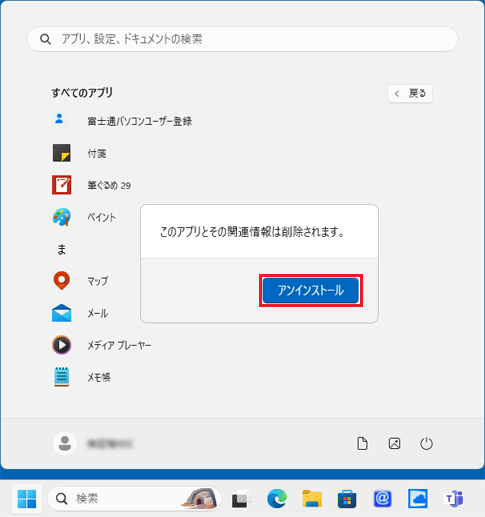Open File Explorer from the taskbar

tap(312, 499)
